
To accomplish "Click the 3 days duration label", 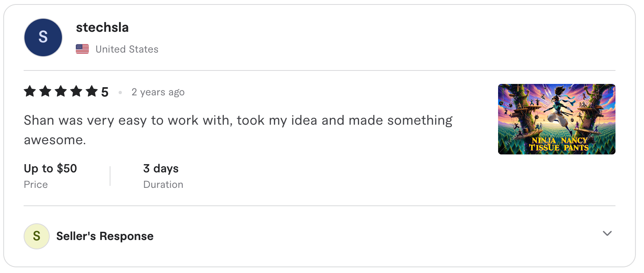I will (161, 168).
